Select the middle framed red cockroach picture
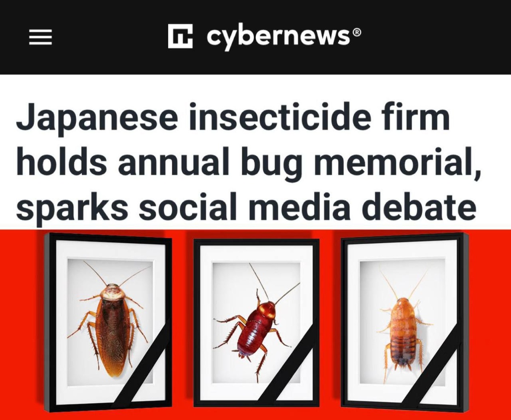Viewport: 511px width, 420px height. pos(256,322)
